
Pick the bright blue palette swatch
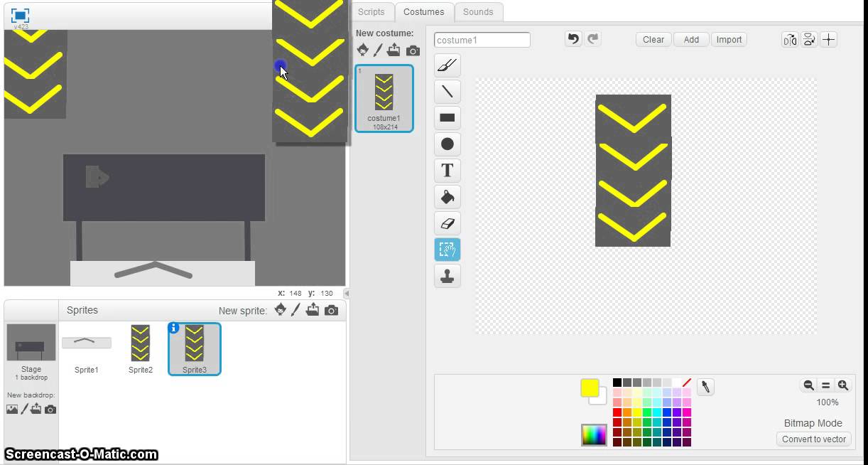(x=667, y=412)
